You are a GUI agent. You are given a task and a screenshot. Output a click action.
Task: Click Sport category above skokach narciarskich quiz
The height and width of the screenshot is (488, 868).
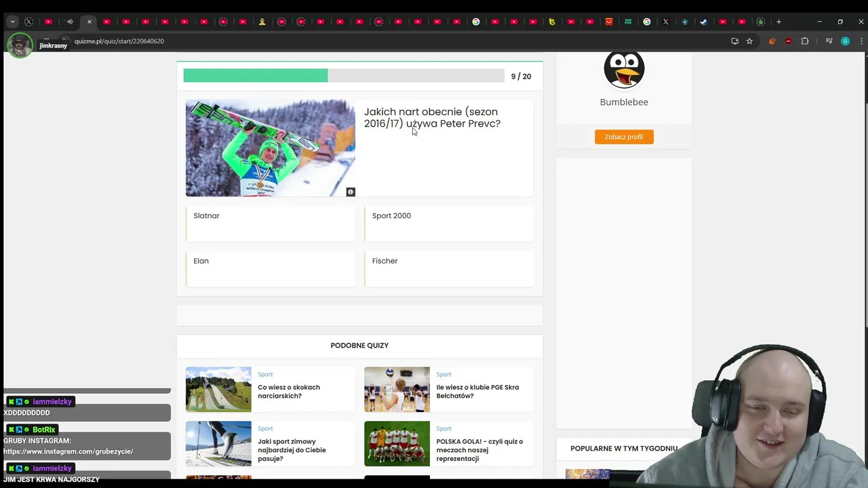point(265,374)
